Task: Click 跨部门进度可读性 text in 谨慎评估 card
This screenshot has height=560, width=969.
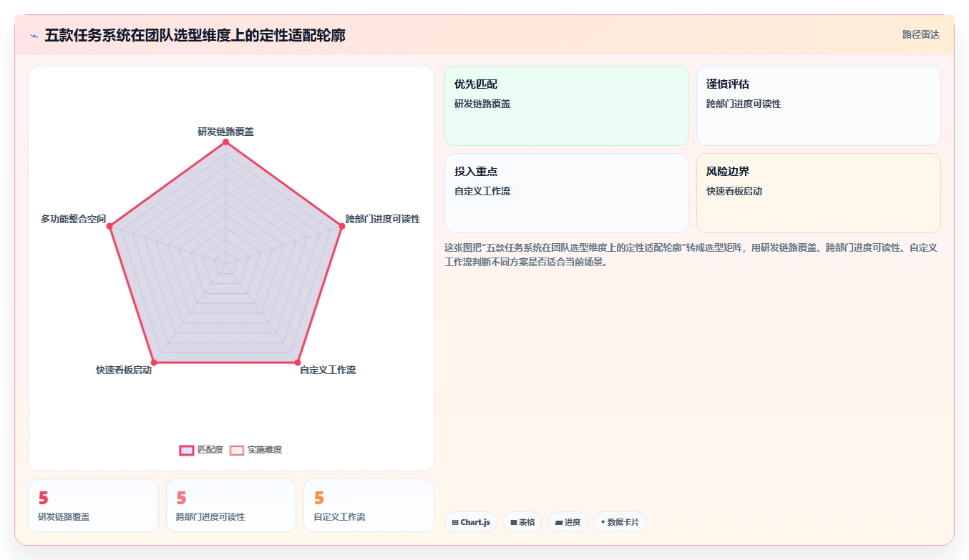Action: (744, 104)
